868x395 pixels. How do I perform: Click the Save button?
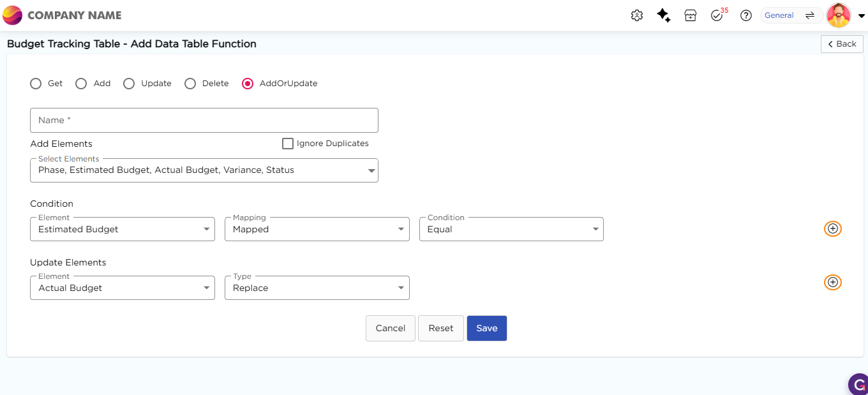[x=486, y=328]
